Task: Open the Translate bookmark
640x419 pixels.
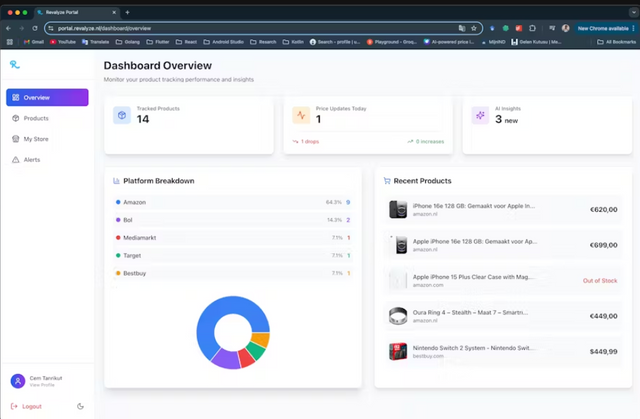Action: 96,42
